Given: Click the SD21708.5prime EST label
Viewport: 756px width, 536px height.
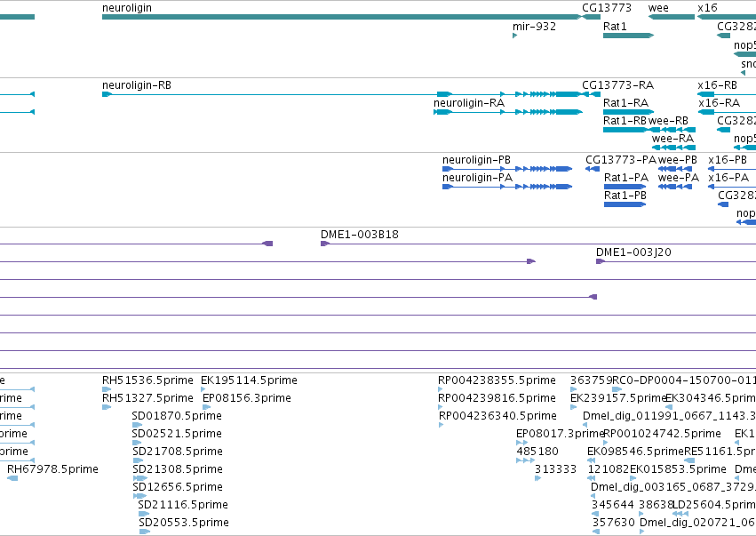Looking at the screenshot, I should point(178,452).
